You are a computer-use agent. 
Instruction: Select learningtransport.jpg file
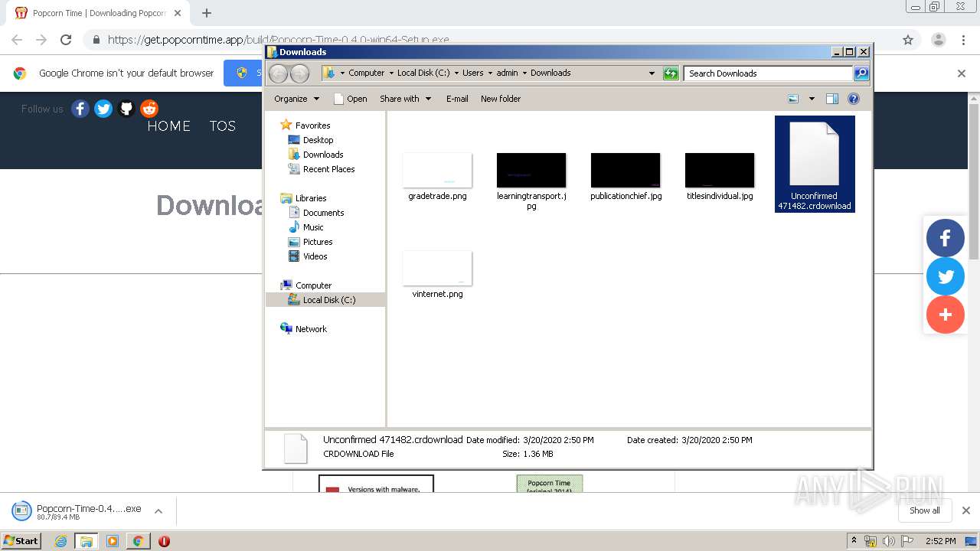[x=531, y=181]
